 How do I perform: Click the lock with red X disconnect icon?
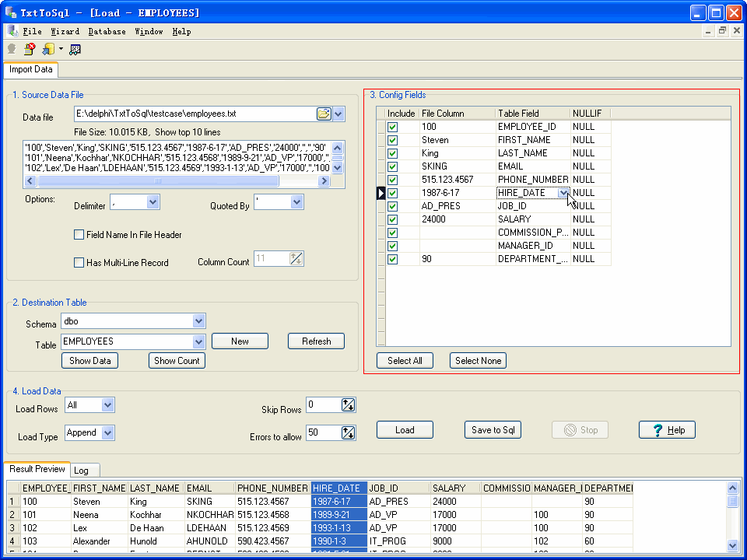(x=30, y=49)
